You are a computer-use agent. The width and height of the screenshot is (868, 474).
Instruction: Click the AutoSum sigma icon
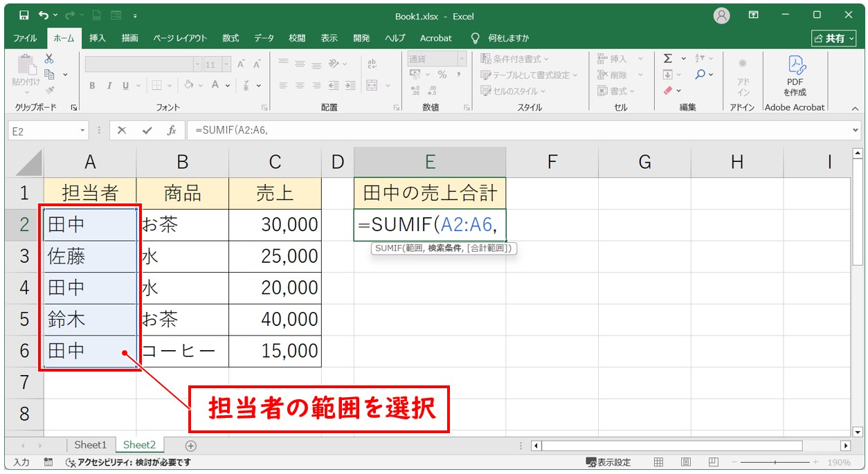point(667,59)
